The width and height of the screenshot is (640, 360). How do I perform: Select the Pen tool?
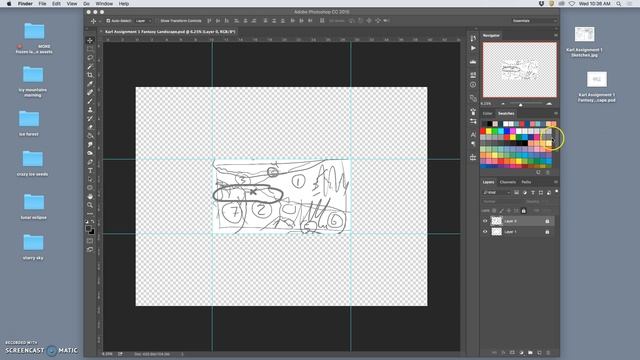(x=90, y=162)
